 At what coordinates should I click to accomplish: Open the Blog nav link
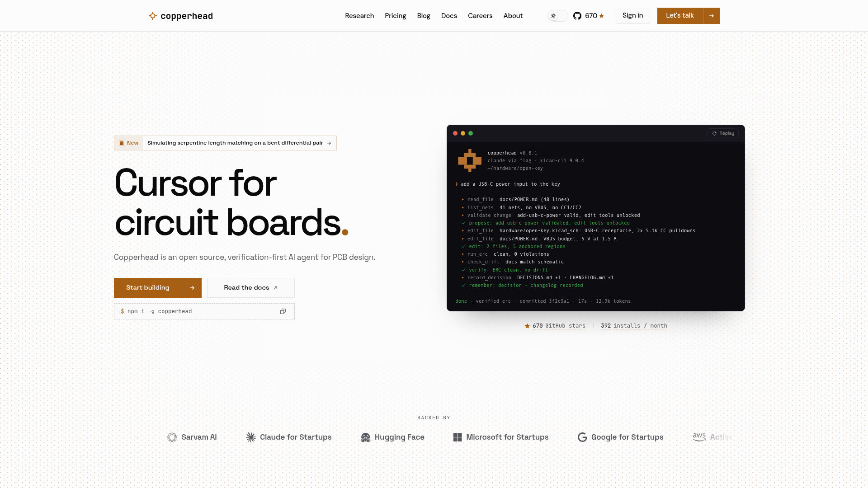[424, 16]
